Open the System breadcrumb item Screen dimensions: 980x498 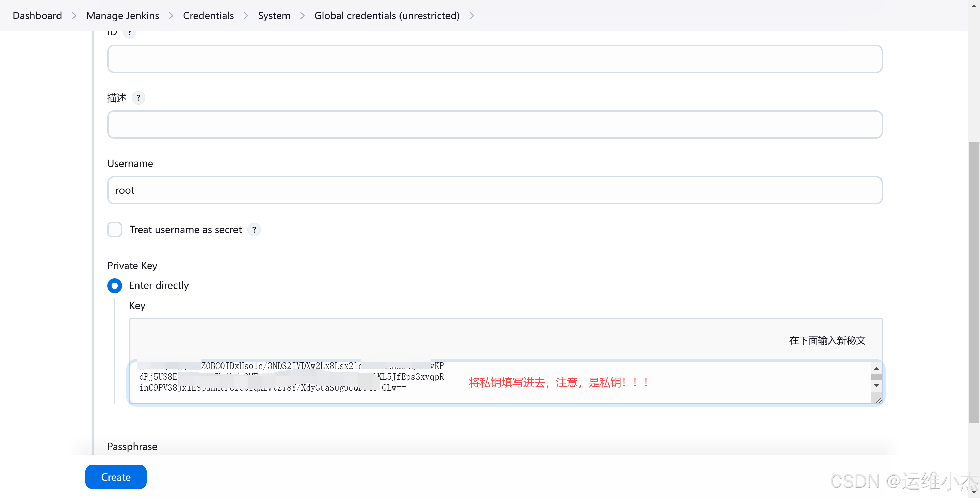[274, 16]
